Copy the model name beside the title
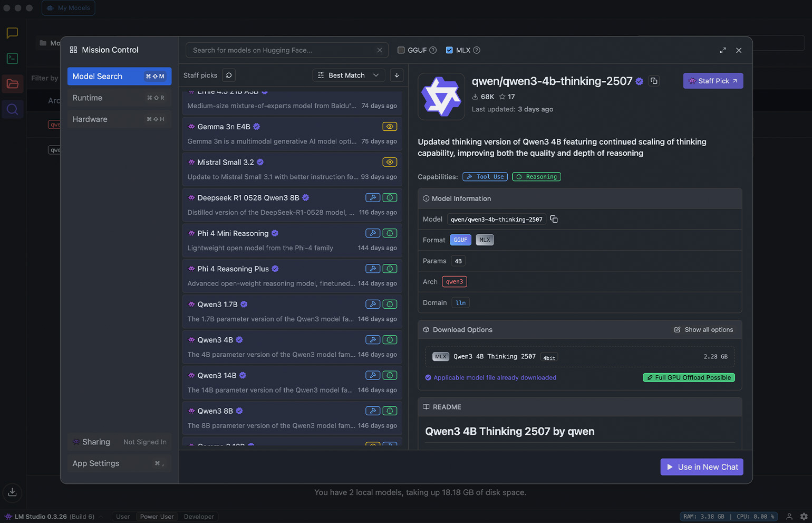 pos(654,81)
